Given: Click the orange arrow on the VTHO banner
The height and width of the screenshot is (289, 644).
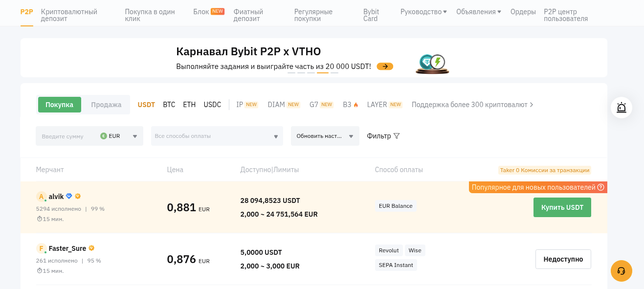Looking at the screenshot, I should click(x=385, y=66).
